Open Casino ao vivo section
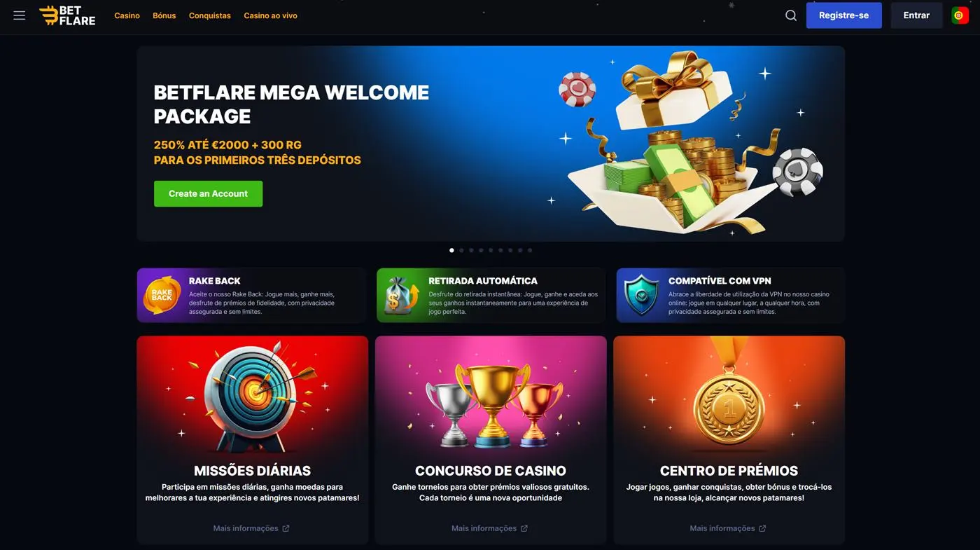 [270, 15]
